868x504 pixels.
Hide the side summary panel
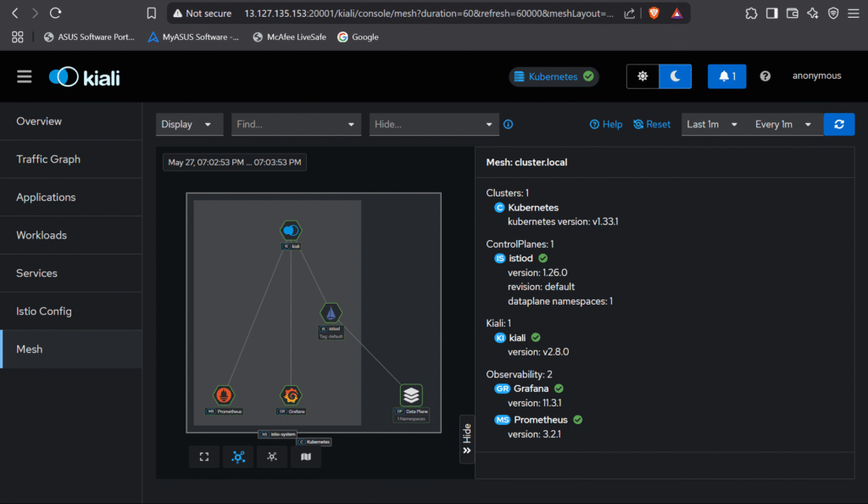tap(467, 440)
